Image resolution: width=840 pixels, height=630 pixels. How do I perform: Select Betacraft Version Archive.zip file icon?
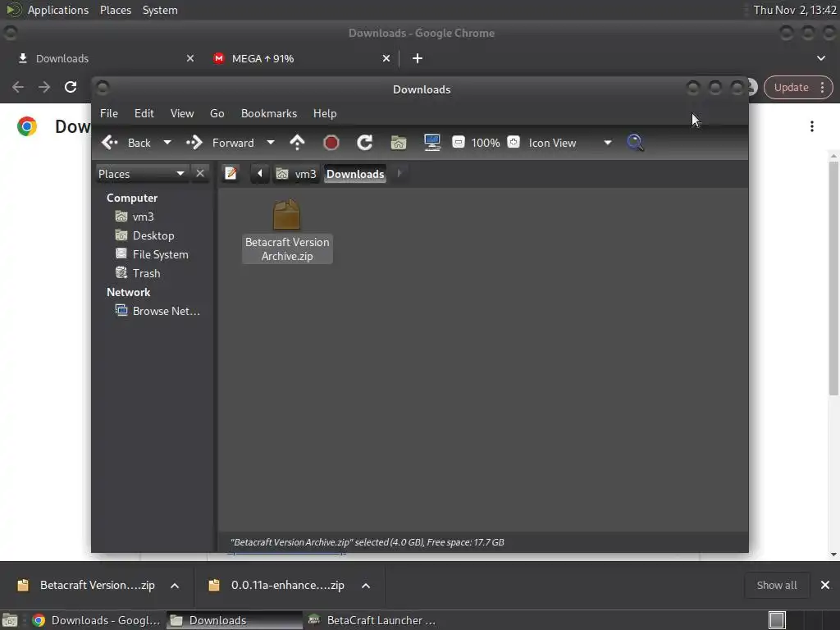[286, 215]
